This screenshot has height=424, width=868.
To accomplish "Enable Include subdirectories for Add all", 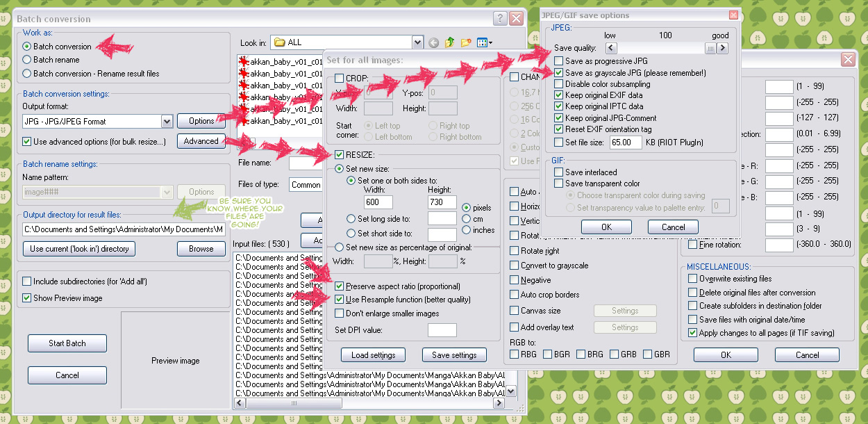I will pos(27,282).
